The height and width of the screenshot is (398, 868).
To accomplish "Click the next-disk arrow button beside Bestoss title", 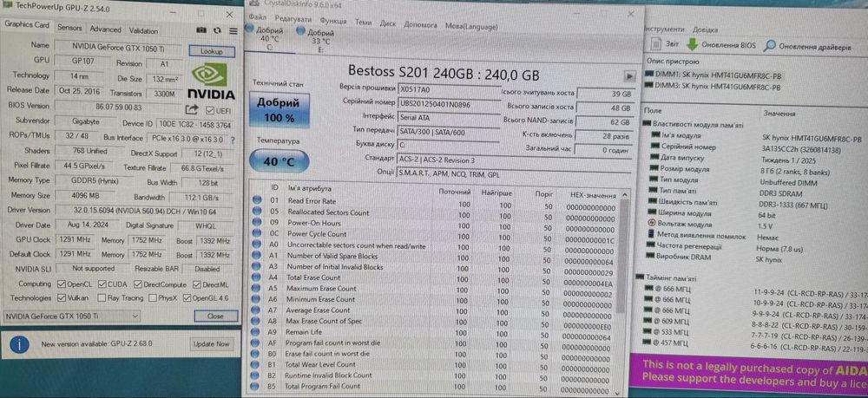I will pyautogui.click(x=628, y=75).
